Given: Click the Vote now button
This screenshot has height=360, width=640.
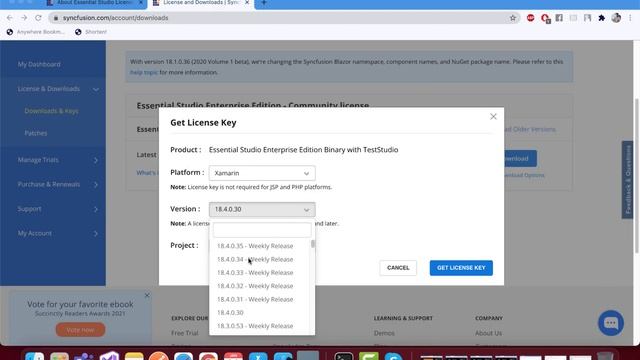Looking at the screenshot, I should pos(80,330).
